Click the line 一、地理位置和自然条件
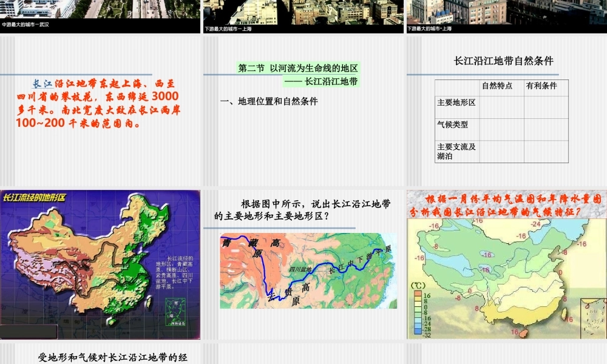Viewport: 607px width, 364px height. pos(269,101)
